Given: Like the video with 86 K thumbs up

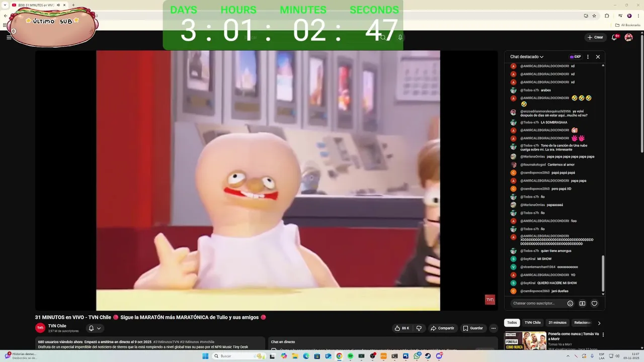Looking at the screenshot, I should (401, 328).
